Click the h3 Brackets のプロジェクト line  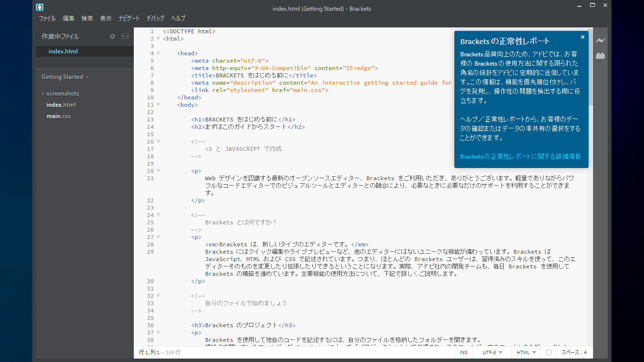click(243, 325)
